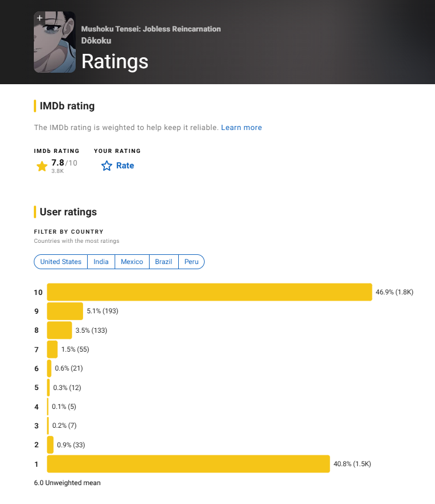This screenshot has width=435, height=504.
Task: Open the Learn more link
Action: click(241, 128)
